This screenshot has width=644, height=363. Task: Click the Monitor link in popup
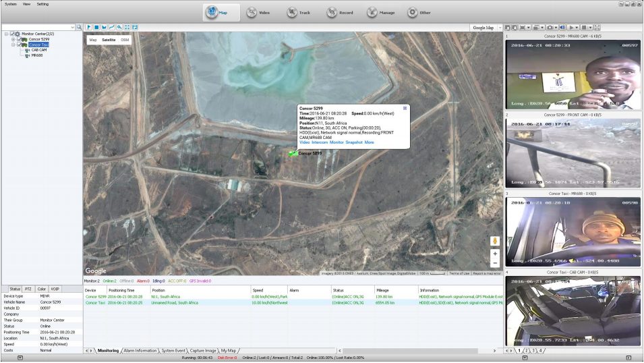336,142
